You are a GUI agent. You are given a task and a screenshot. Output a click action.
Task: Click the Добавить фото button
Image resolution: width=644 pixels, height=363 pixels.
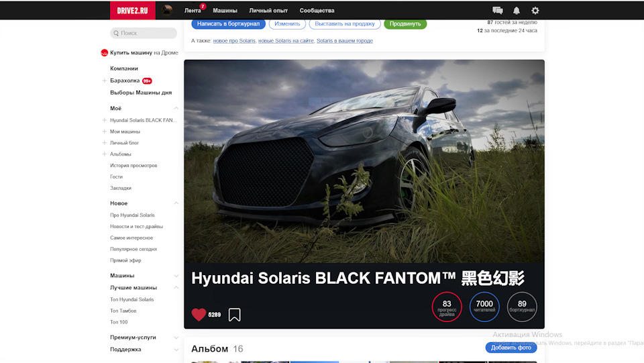coord(511,348)
